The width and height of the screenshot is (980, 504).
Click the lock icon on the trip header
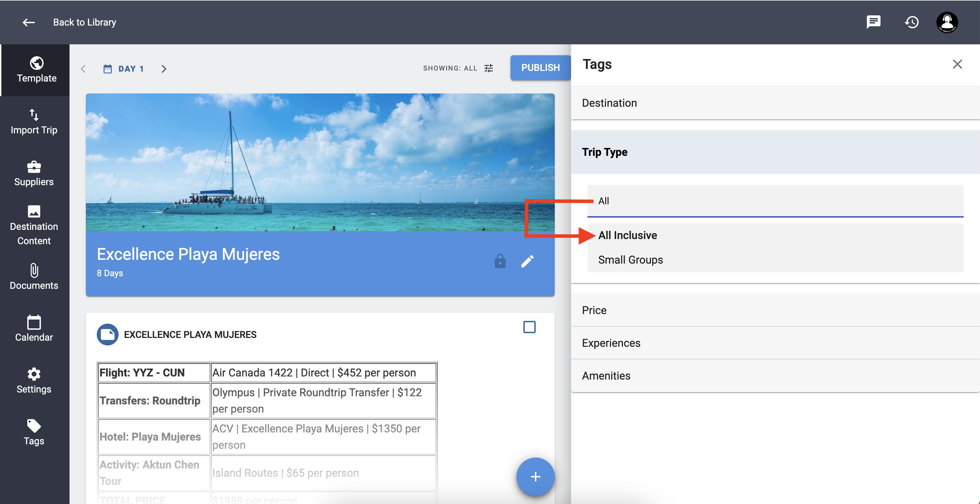click(x=500, y=261)
